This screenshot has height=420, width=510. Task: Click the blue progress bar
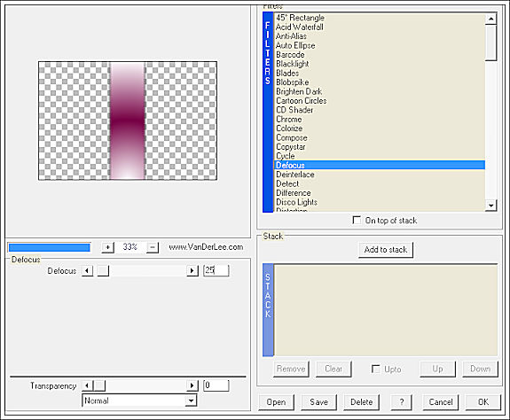tap(50, 247)
